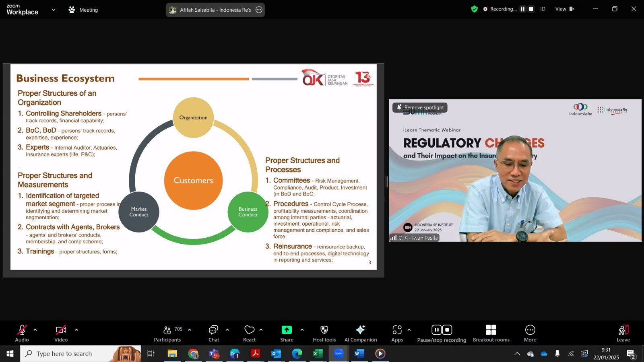This screenshot has height=362, width=644.
Task: Open Excel from taskbar
Action: click(318, 354)
